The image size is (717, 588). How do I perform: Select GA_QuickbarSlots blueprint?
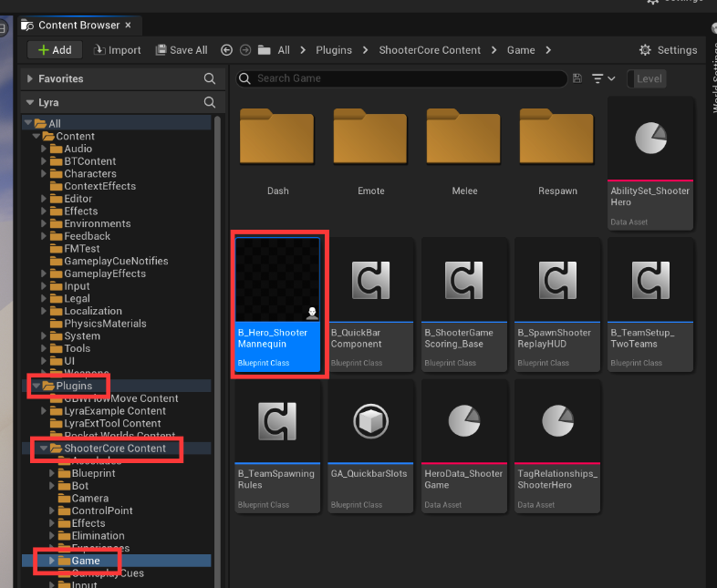coord(371,446)
